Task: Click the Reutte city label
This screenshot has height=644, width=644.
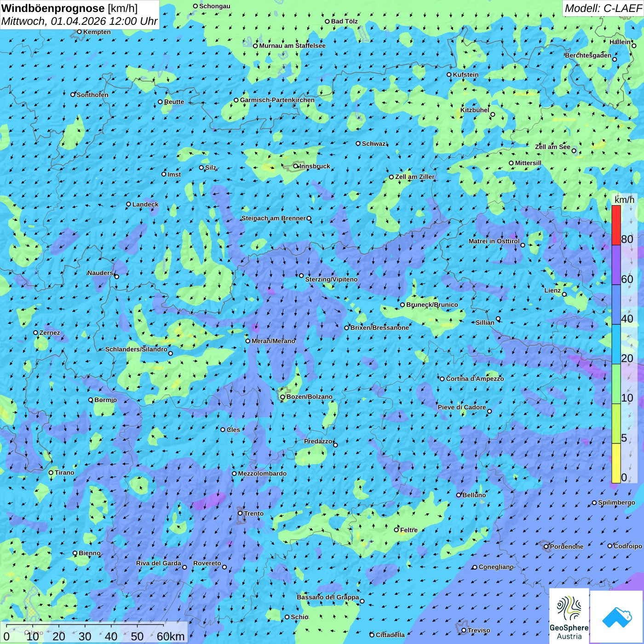Action: (x=174, y=102)
